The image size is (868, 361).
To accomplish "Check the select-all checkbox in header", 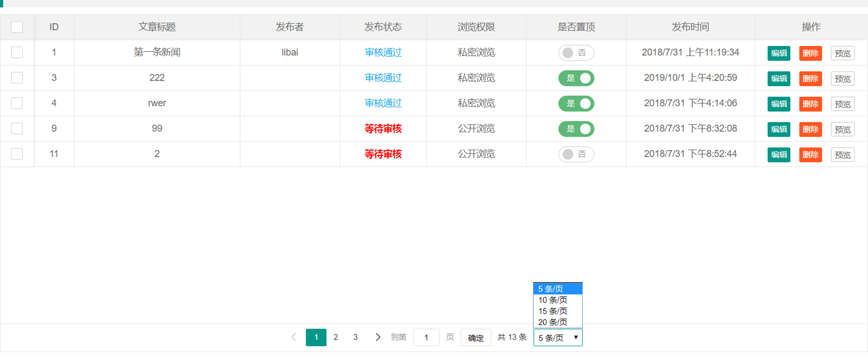I will [17, 27].
